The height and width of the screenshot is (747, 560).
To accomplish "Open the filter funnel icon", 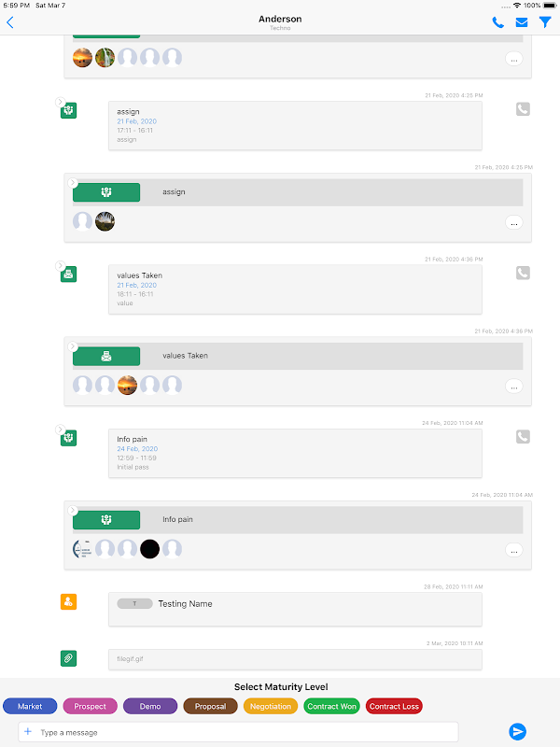I will click(x=545, y=22).
